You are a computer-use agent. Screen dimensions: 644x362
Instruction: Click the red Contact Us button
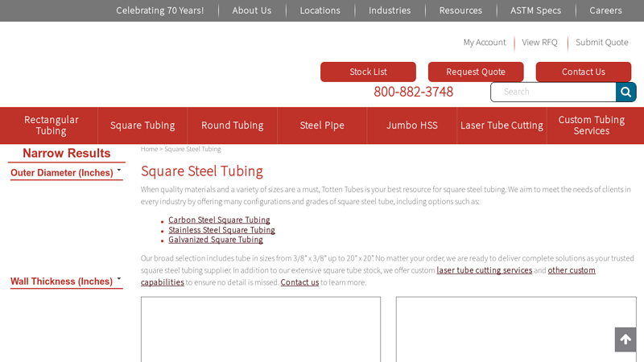tap(583, 72)
